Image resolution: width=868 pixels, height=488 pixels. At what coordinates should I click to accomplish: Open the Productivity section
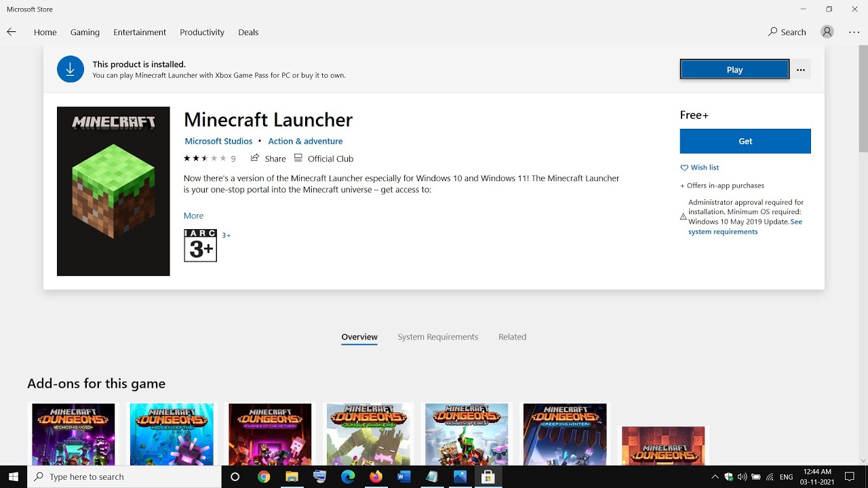click(x=202, y=32)
